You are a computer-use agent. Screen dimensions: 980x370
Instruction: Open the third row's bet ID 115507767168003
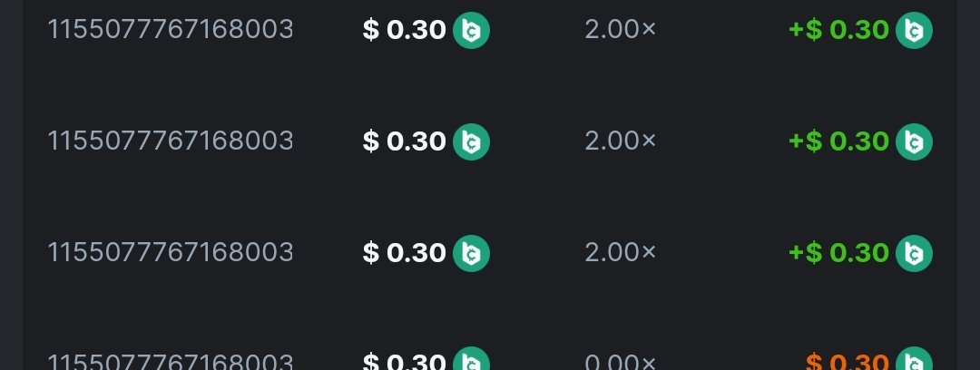click(171, 251)
